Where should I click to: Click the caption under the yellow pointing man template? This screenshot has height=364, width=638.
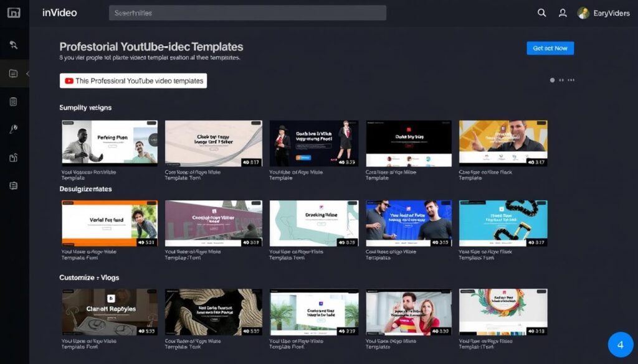(x=485, y=175)
